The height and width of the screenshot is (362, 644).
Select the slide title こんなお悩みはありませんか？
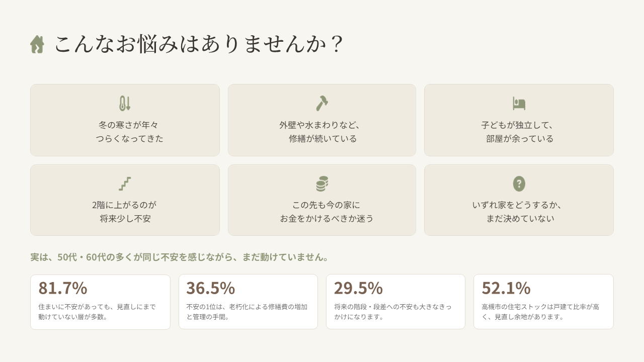click(199, 44)
